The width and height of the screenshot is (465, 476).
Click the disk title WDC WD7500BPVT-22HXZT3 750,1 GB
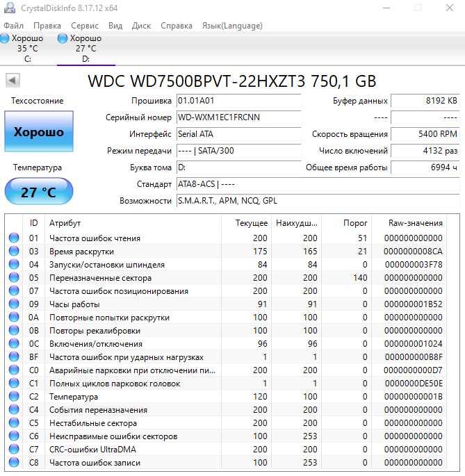click(232, 81)
